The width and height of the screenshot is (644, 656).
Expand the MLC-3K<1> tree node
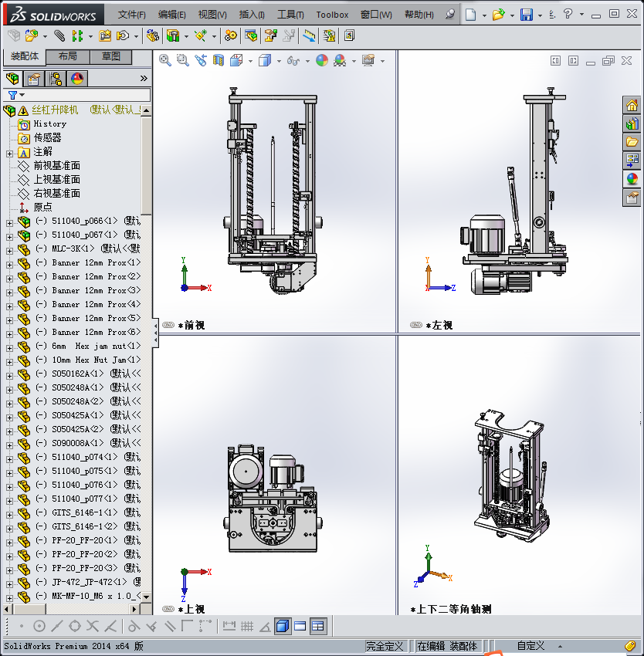click(9, 249)
